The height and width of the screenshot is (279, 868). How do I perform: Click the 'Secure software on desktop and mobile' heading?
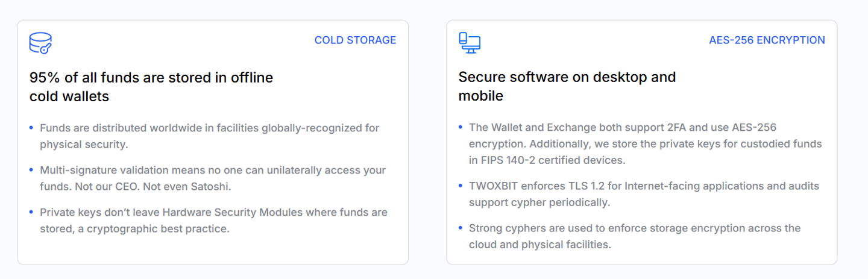tap(567, 87)
